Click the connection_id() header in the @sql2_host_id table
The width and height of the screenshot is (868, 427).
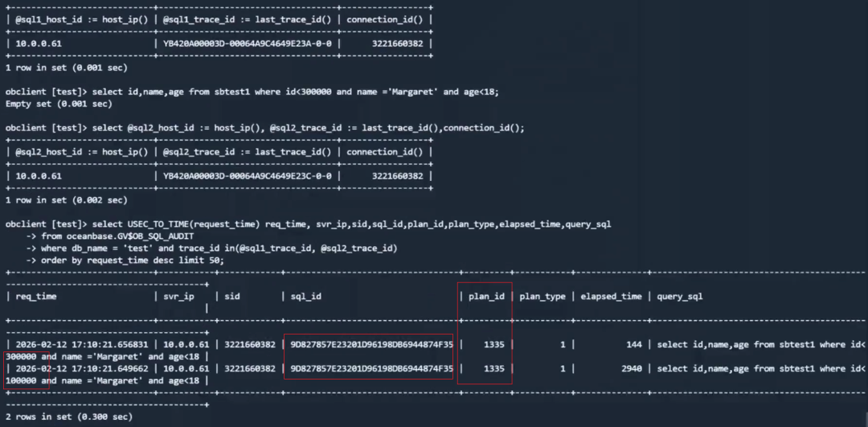coord(386,152)
